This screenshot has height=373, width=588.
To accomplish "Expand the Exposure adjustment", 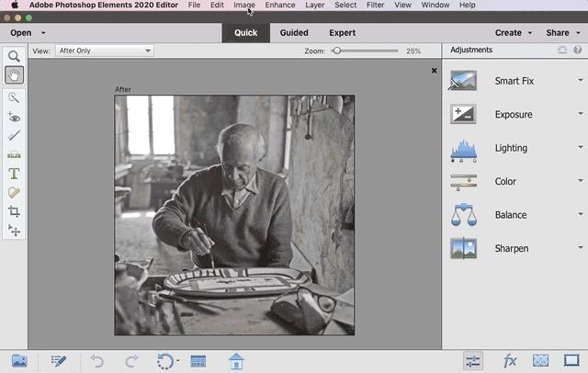I will [580, 113].
